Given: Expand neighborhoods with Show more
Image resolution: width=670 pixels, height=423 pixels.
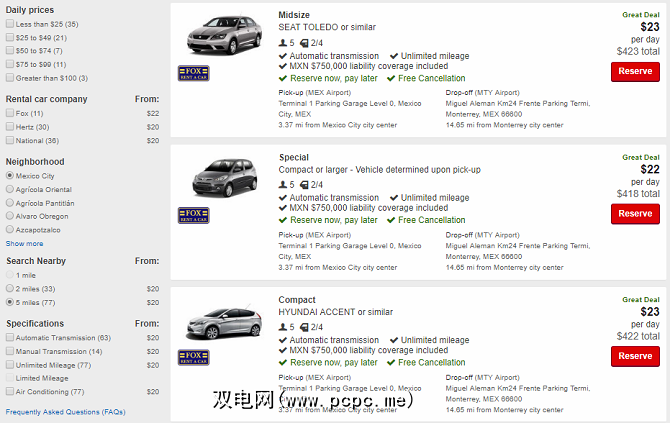Looking at the screenshot, I should [x=24, y=244].
